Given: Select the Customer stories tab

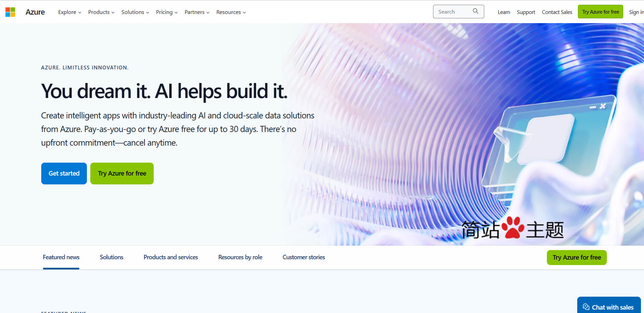Looking at the screenshot, I should pyautogui.click(x=304, y=257).
